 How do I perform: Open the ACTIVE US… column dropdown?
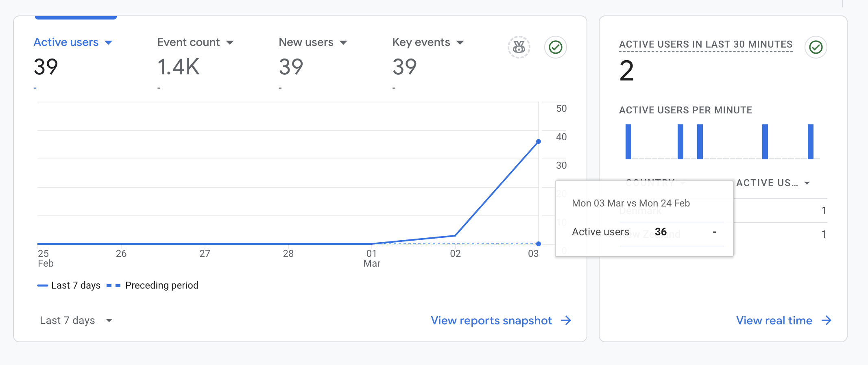(x=807, y=183)
